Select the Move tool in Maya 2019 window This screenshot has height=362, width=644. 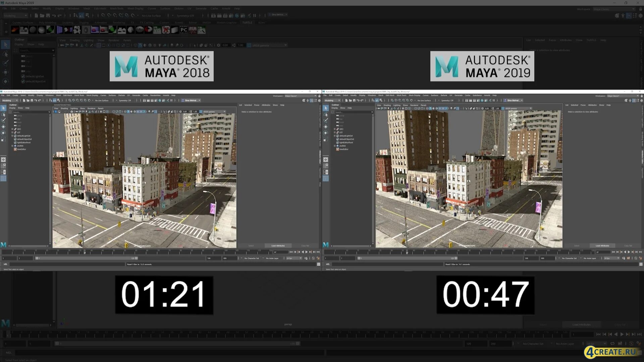coord(325,127)
